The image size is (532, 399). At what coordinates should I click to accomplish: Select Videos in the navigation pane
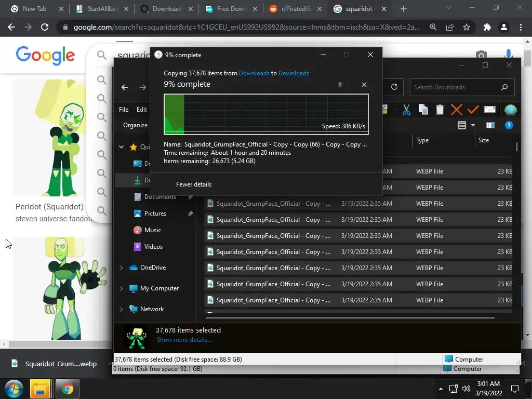pyautogui.click(x=153, y=247)
